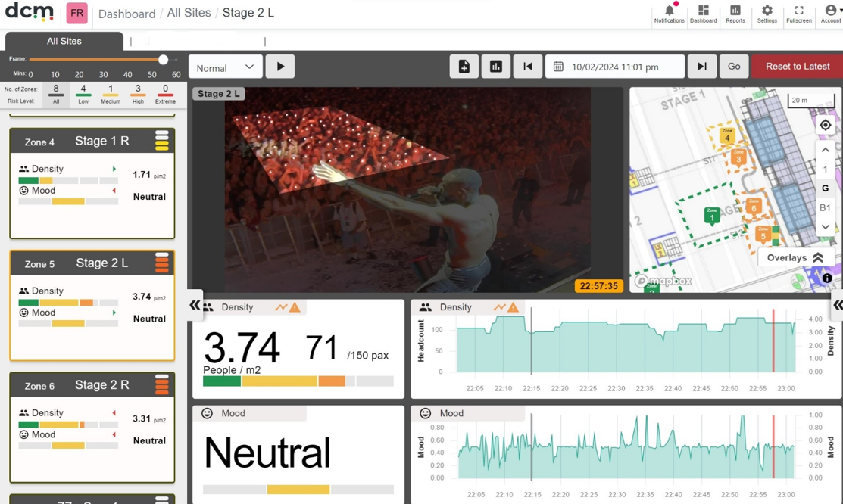The image size is (843, 504).
Task: Open the Normal speed dropdown
Action: (x=225, y=67)
